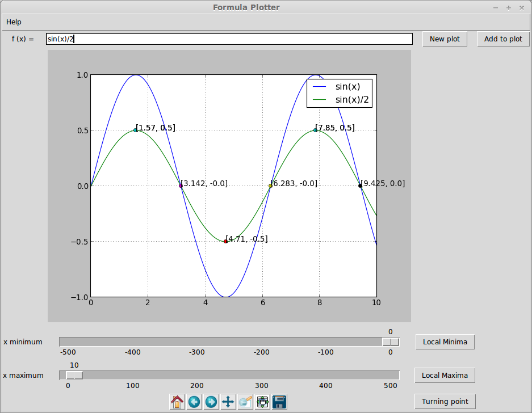Viewport: 532px width, 413px height.
Task: Click the Local Maxima button
Action: 445,375
